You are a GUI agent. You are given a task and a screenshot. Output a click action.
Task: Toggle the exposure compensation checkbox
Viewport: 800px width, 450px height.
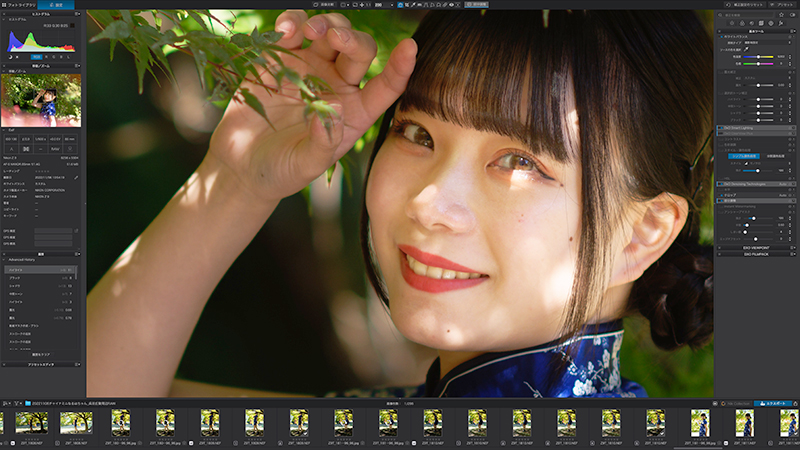[721, 72]
